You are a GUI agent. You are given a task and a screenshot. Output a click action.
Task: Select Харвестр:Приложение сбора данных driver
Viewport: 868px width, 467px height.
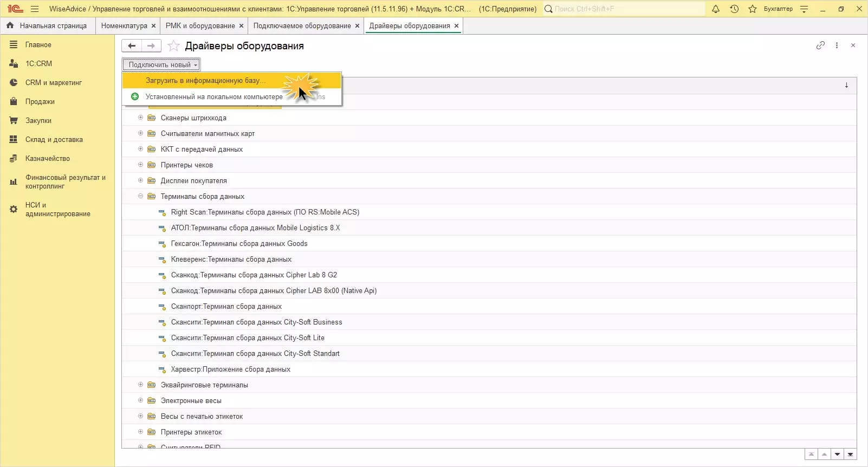coord(489,369)
